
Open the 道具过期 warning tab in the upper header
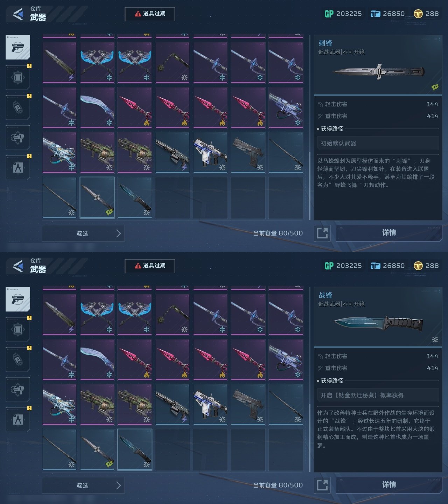tap(150, 14)
